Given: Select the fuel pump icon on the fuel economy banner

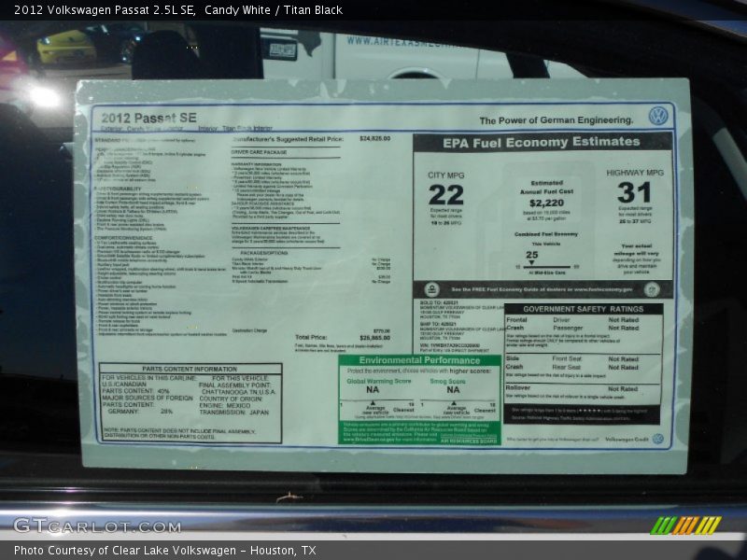Looking at the screenshot, I should (x=431, y=287).
